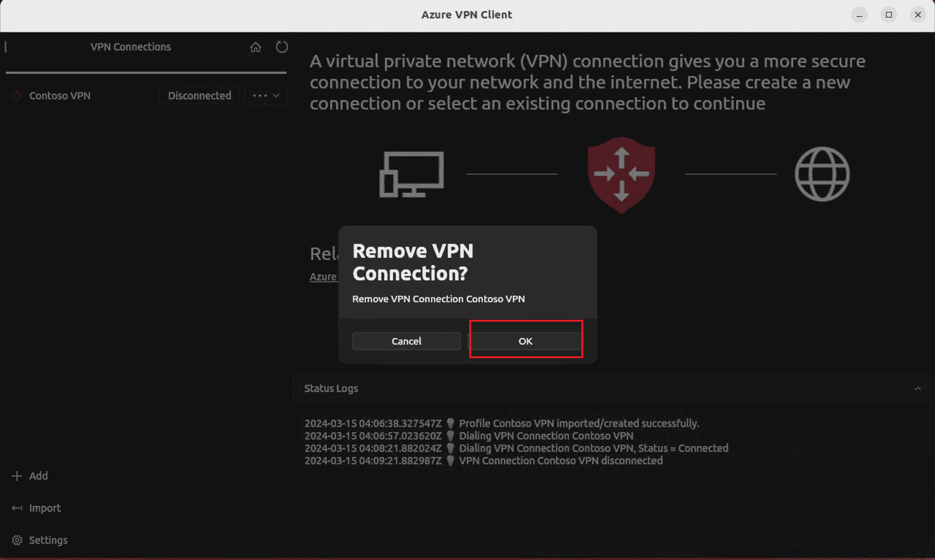Select log entry ending "Status = Connected"

tap(594, 448)
